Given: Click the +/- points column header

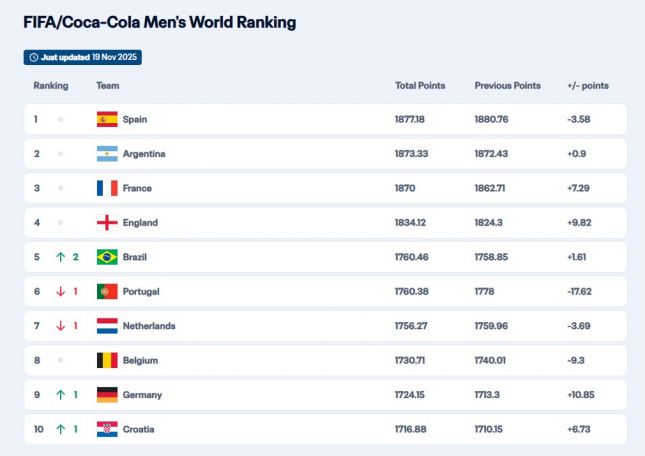Looking at the screenshot, I should point(587,86).
